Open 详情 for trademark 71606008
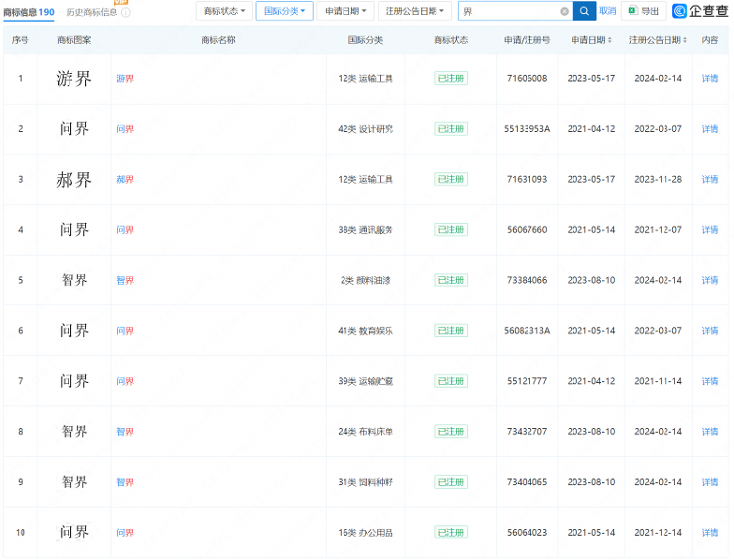The image size is (734, 560). (x=710, y=78)
